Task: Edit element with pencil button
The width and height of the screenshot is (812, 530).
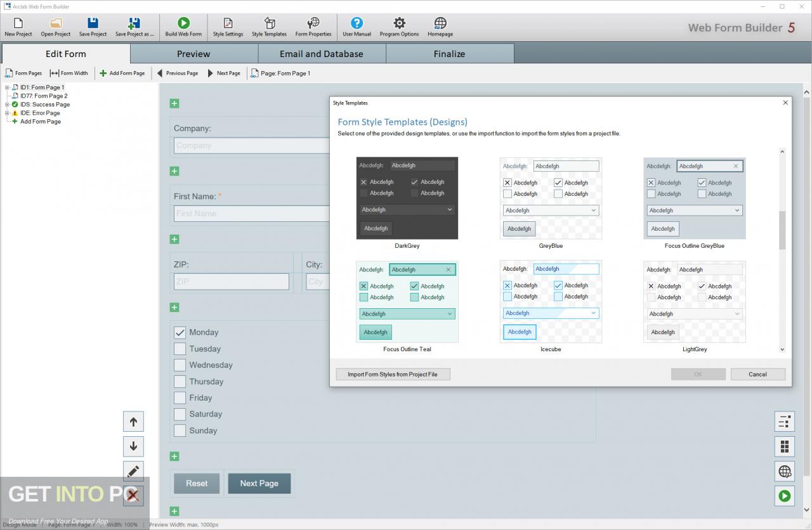Action: [133, 471]
